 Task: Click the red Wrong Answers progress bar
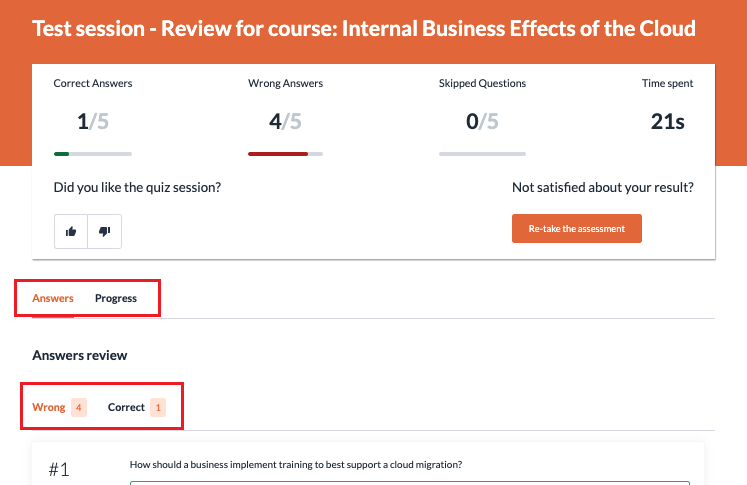tap(285, 154)
